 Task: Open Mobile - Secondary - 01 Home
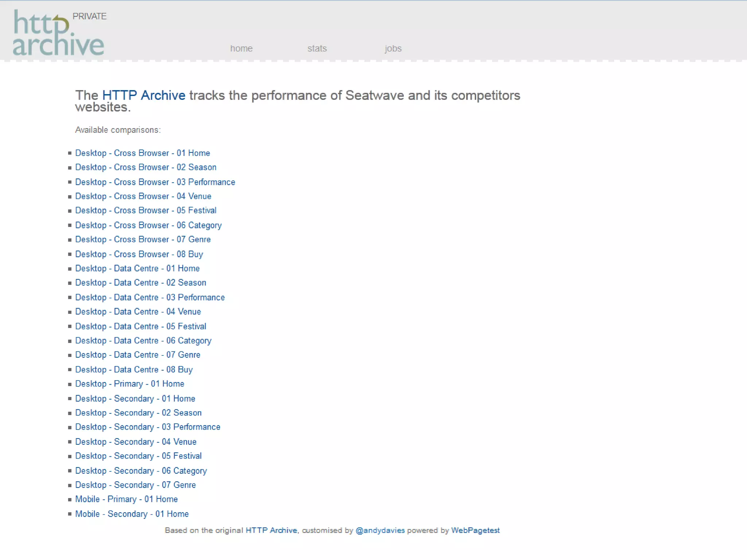pos(132,514)
